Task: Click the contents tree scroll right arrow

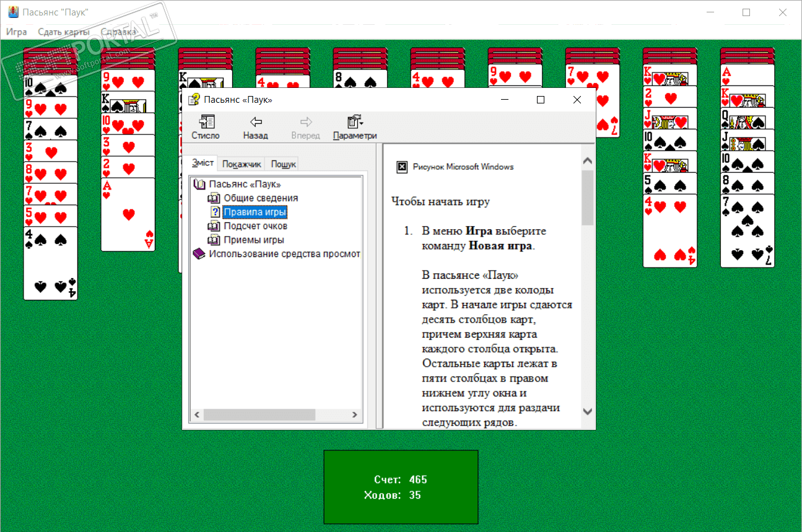Action: tap(355, 414)
